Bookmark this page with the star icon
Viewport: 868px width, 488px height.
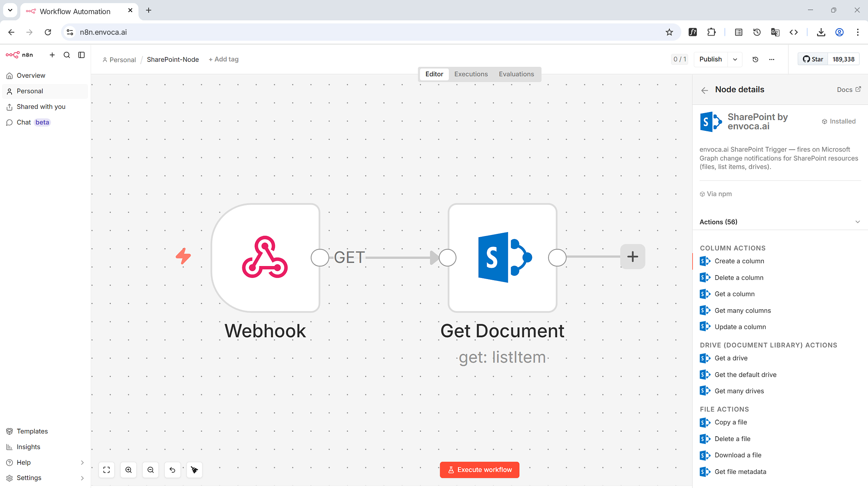[x=669, y=32]
